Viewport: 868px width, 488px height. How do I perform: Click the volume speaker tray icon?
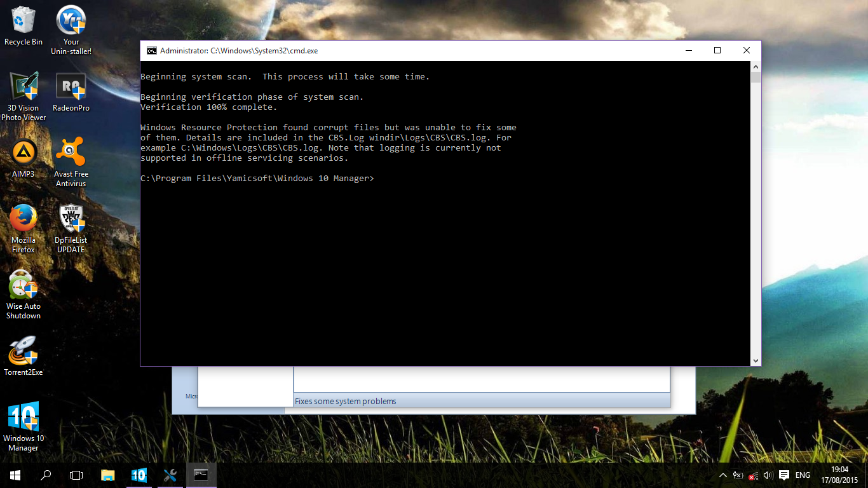click(x=768, y=475)
